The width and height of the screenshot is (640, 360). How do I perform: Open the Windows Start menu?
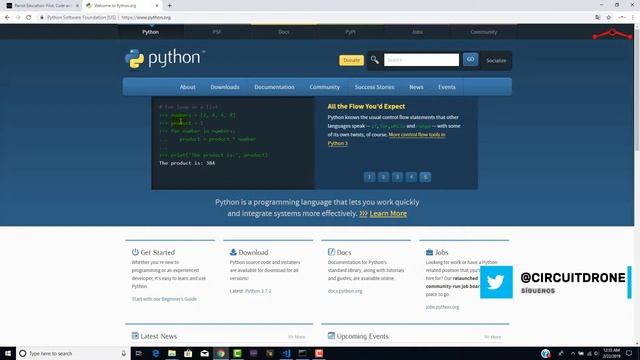8,353
